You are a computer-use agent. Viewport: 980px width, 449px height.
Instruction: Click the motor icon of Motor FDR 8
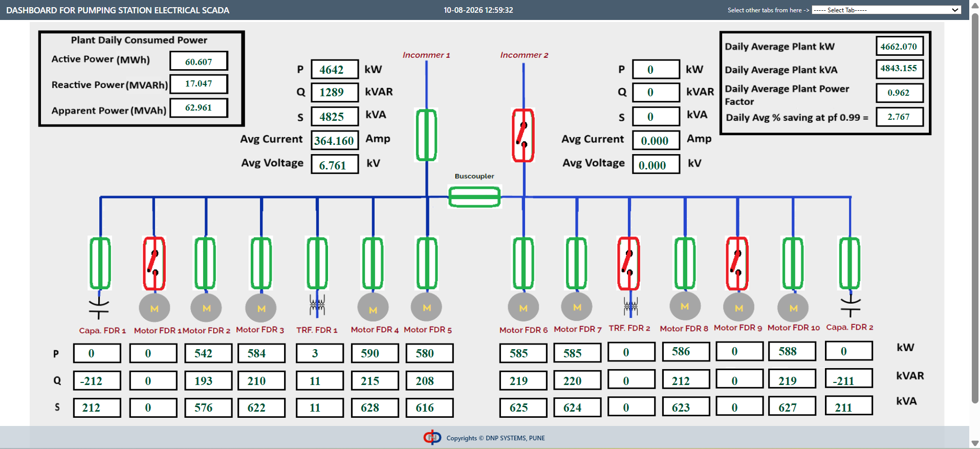(x=685, y=306)
